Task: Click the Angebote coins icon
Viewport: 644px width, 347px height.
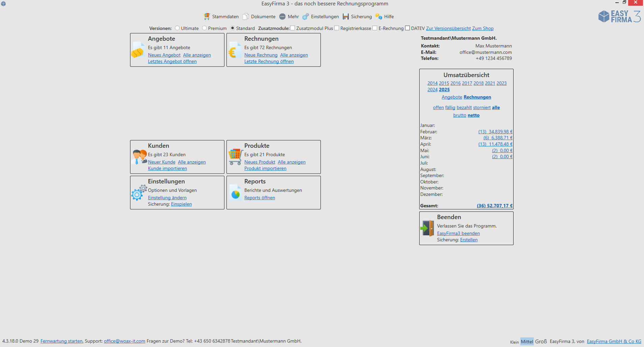Action: click(137, 50)
